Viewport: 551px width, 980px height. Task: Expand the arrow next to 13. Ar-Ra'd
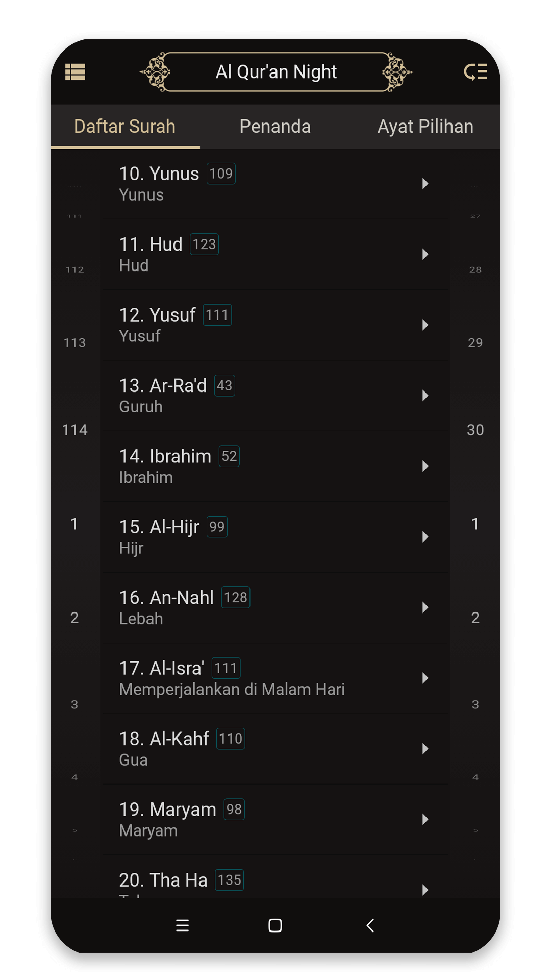tap(425, 396)
